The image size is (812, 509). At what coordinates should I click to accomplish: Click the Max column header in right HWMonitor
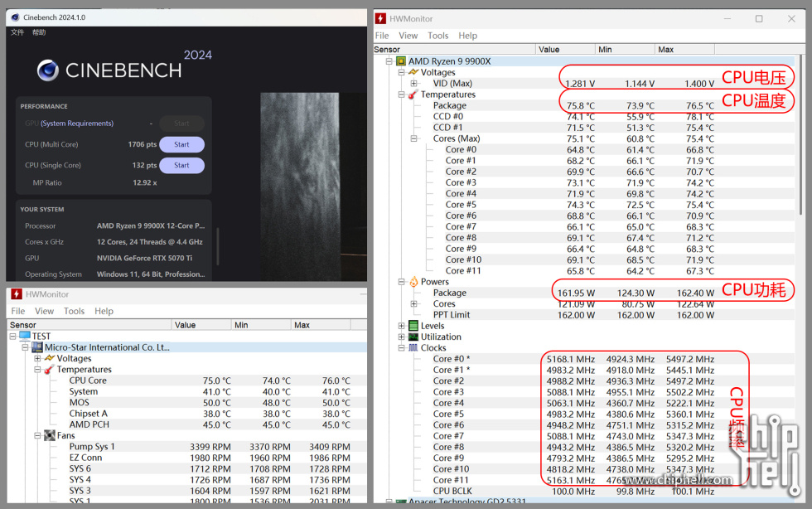[684, 49]
